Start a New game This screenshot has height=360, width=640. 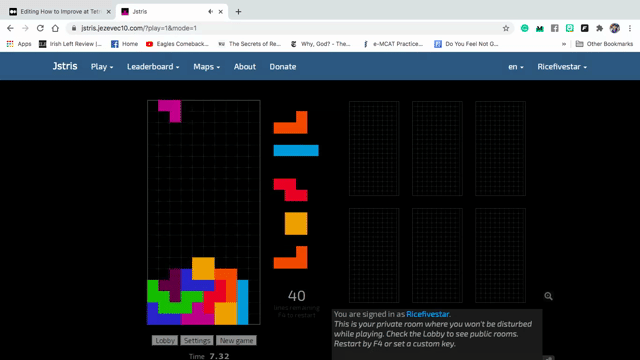click(x=236, y=340)
